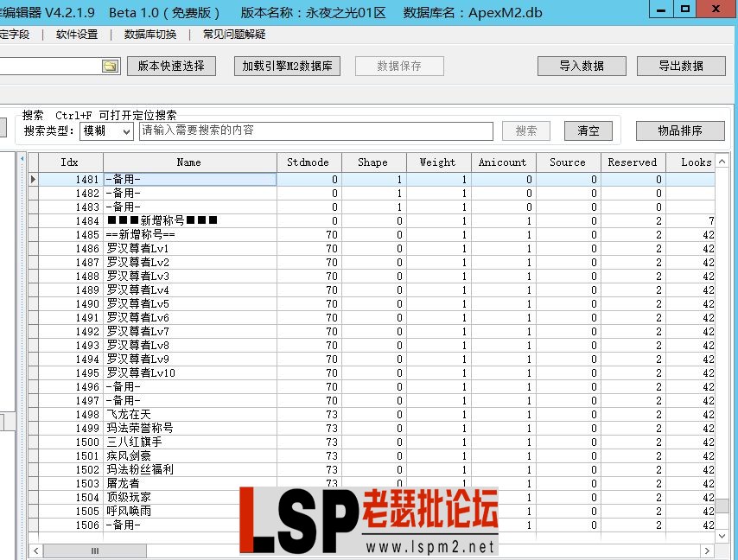The height and width of the screenshot is (560, 738).
Task: Select the 玛法荣誉称号 name cell
Action: pos(189,429)
